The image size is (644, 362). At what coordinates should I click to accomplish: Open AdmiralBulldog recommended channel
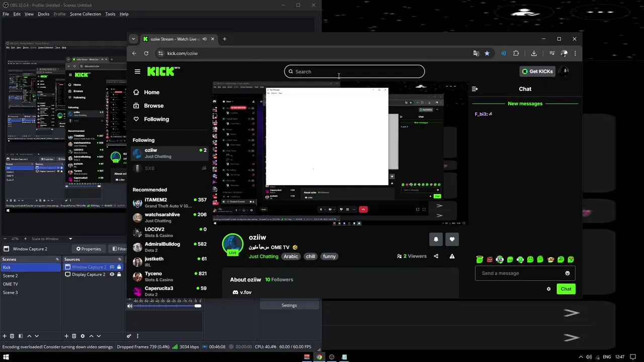point(170,247)
